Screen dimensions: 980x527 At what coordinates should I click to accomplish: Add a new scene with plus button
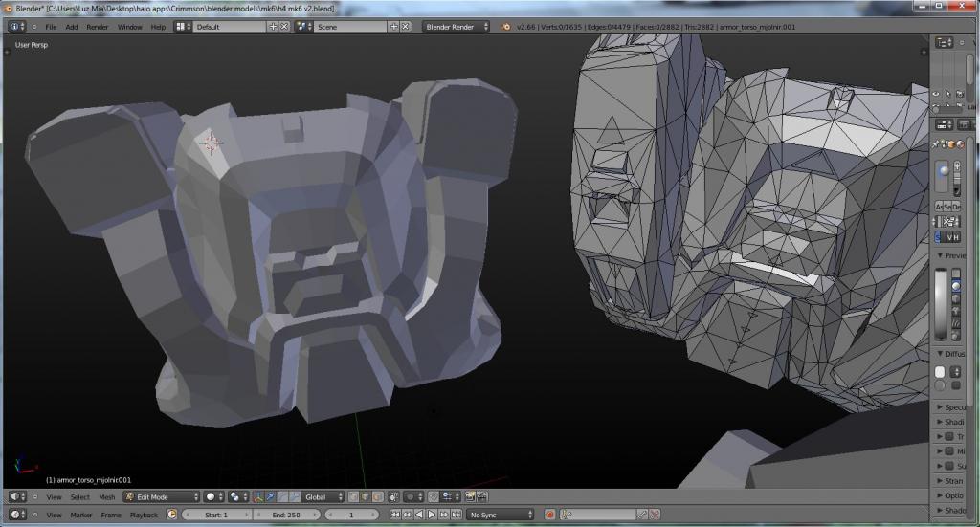[x=393, y=27]
